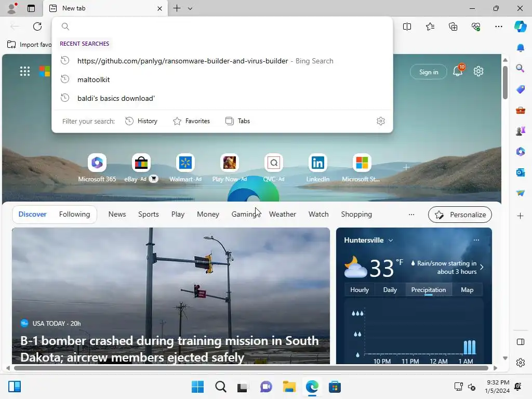The image size is (532, 399).
Task: Switch to the Discover tab
Action: point(33,214)
